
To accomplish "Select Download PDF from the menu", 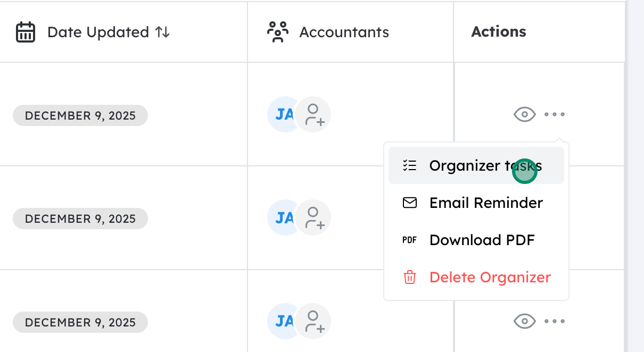I will coord(482,240).
